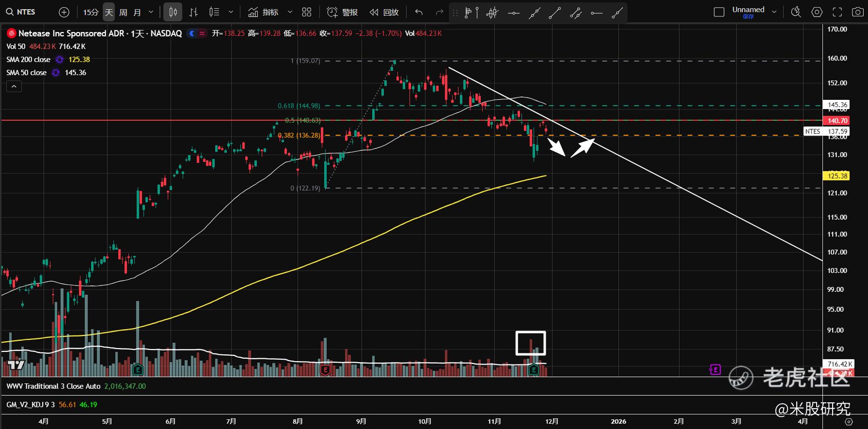
Task: Click the Netease logo icon
Action: click(11, 33)
